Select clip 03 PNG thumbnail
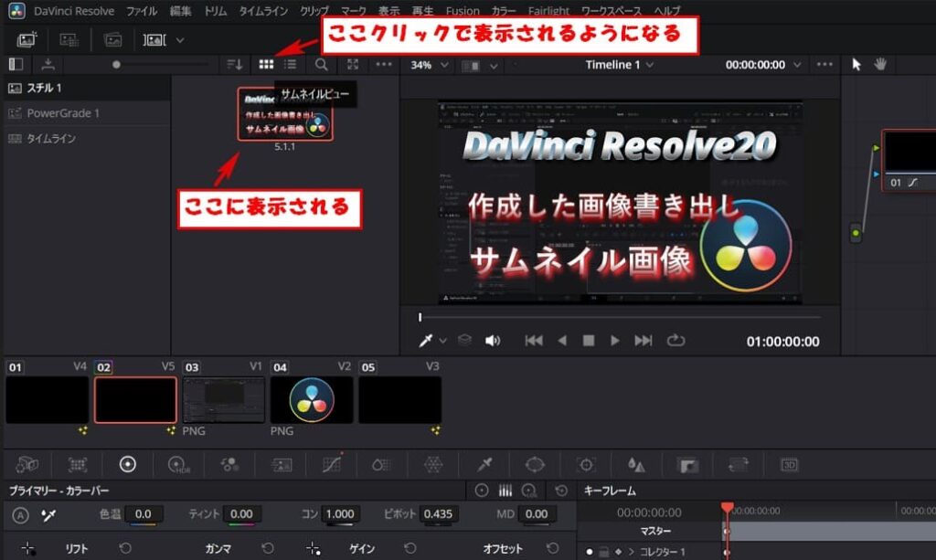The height and width of the screenshot is (560, 936). pos(224,399)
